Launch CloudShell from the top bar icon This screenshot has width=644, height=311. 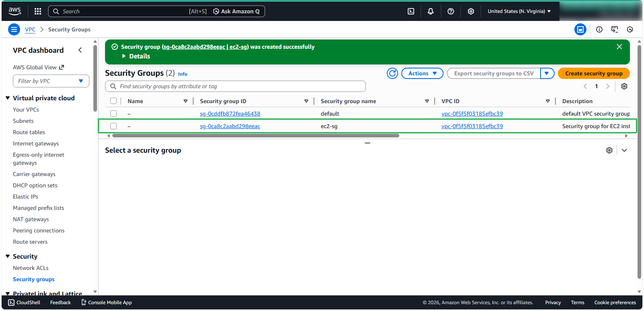point(411,11)
